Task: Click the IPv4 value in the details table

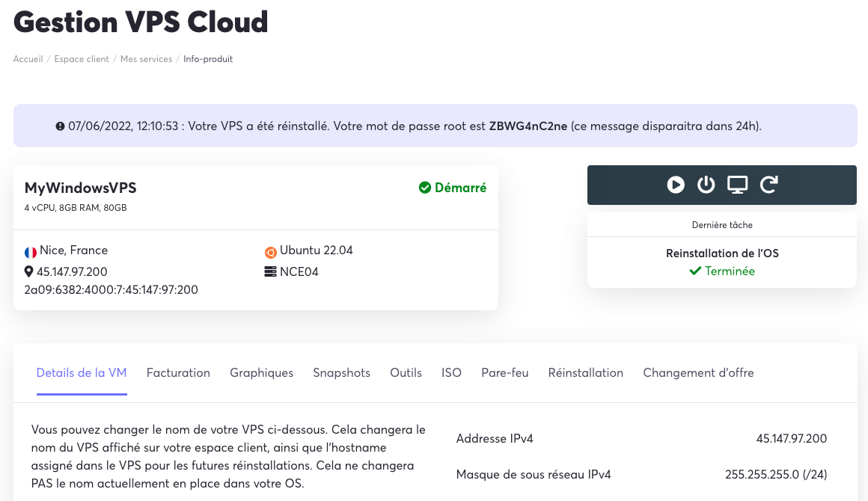Action: coord(792,438)
